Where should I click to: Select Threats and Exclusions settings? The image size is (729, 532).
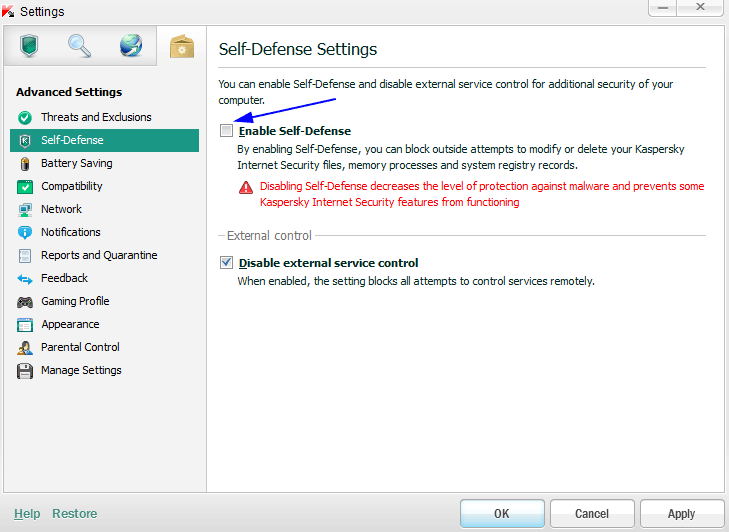96,117
